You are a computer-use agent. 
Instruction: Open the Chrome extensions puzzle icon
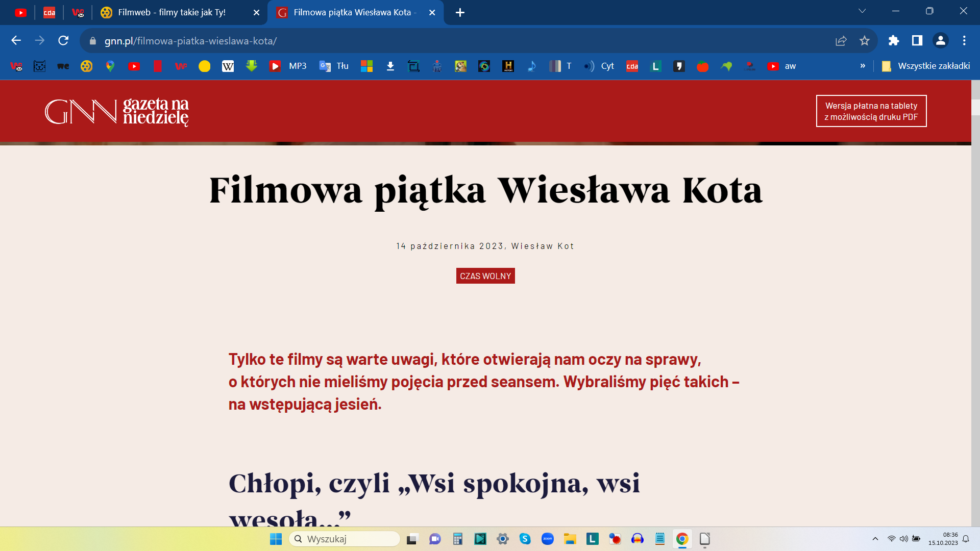click(893, 41)
